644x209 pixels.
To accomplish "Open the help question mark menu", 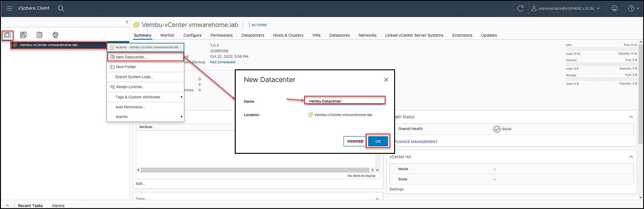I will tap(633, 8).
